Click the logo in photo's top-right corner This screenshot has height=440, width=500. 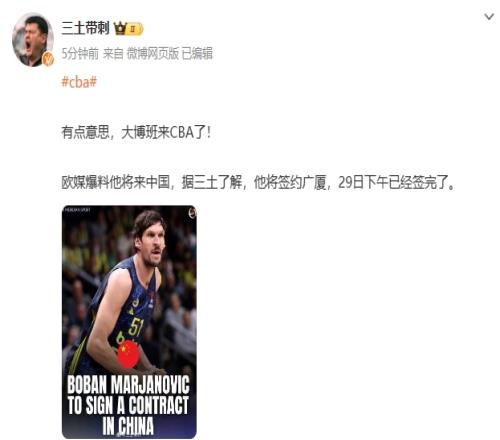point(192,213)
